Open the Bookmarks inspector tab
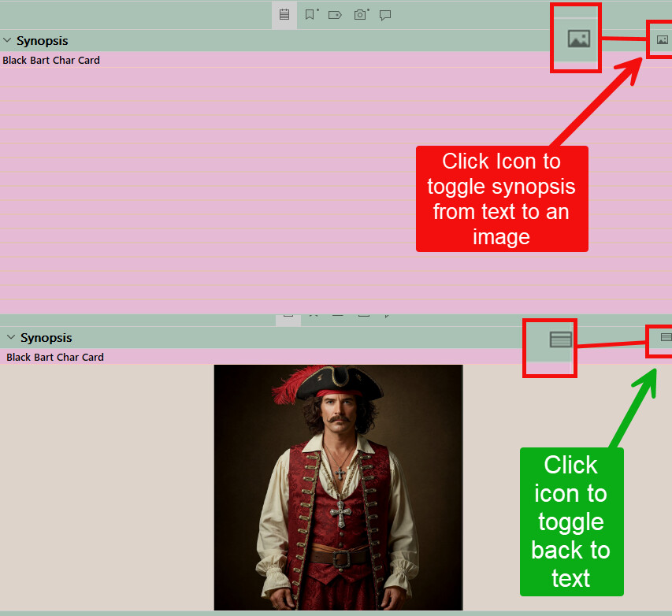Viewport: 672px width, 616px height. 311,15
